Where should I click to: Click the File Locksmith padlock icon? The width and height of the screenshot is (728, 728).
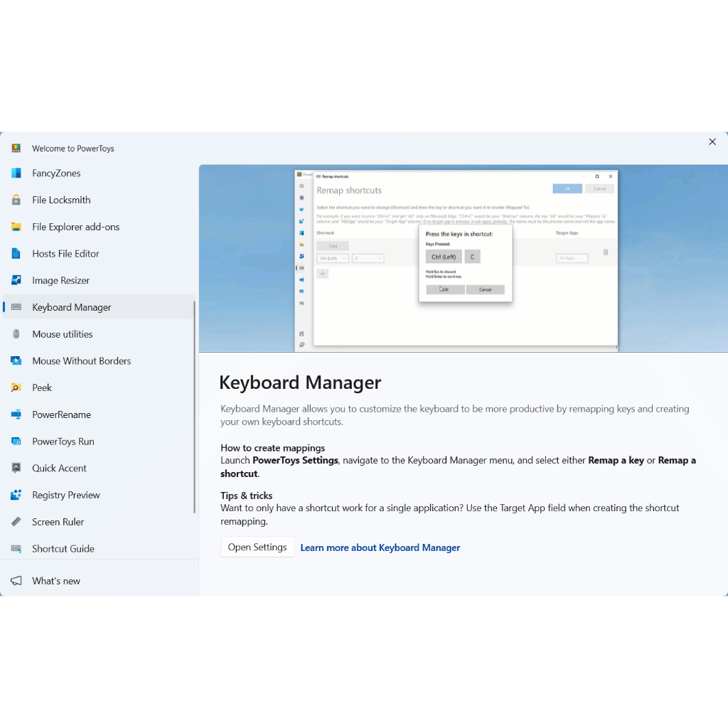pyautogui.click(x=16, y=200)
